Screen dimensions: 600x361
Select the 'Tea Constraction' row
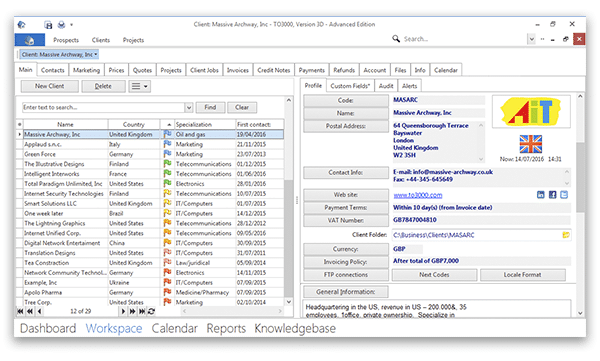click(150, 263)
